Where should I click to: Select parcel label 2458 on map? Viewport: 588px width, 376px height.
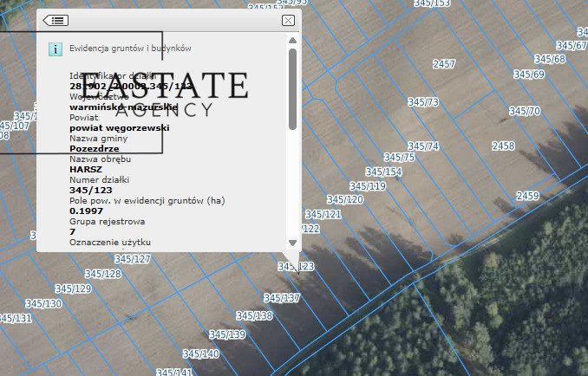coord(503,146)
